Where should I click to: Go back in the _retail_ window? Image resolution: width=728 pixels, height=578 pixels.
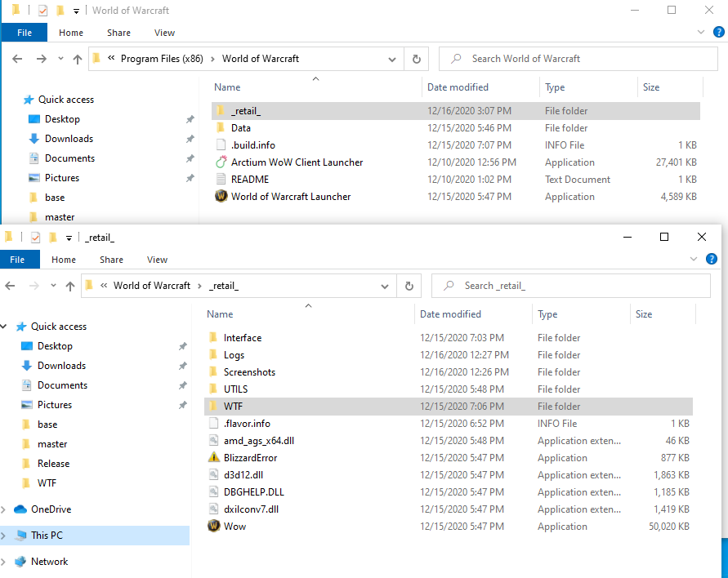point(11,286)
